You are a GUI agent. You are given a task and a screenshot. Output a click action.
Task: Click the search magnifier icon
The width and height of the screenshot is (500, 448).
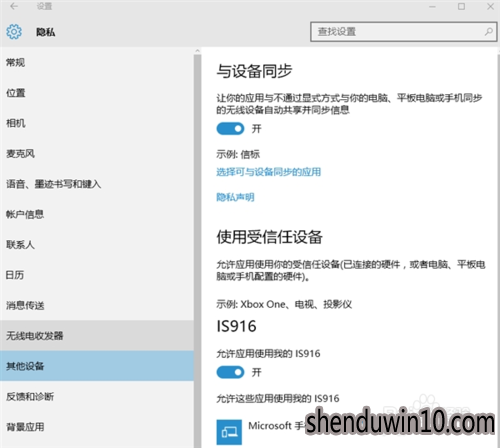(x=488, y=32)
